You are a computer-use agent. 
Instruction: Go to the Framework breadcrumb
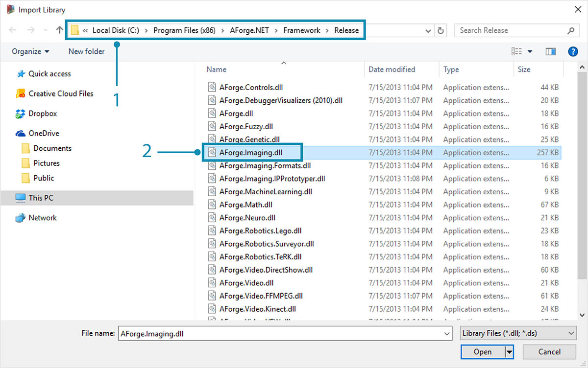pyautogui.click(x=302, y=30)
